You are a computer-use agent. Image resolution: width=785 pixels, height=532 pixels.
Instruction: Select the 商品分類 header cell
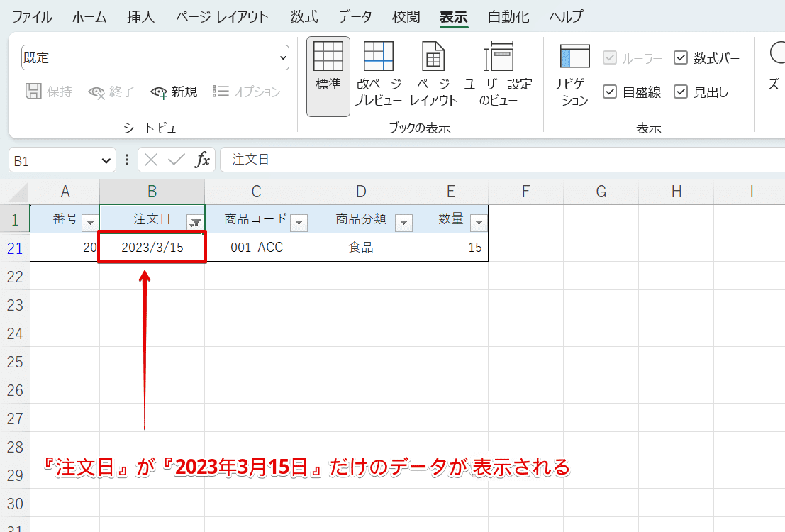click(361, 219)
